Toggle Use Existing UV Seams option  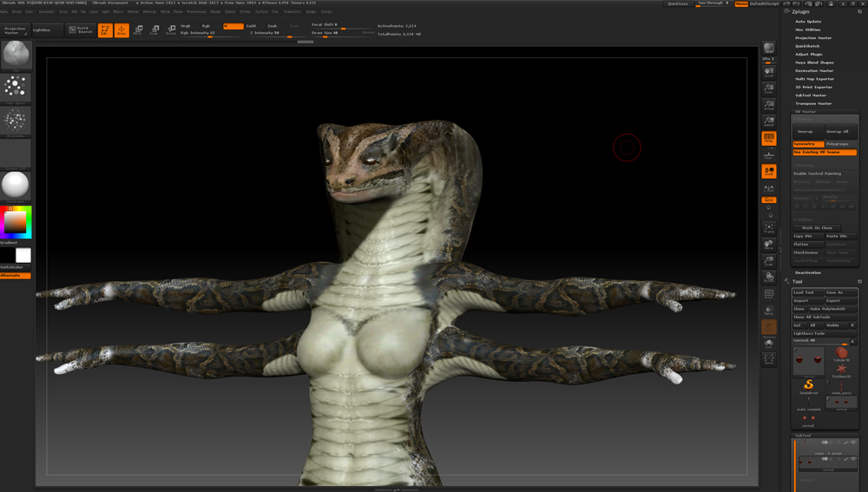click(825, 152)
